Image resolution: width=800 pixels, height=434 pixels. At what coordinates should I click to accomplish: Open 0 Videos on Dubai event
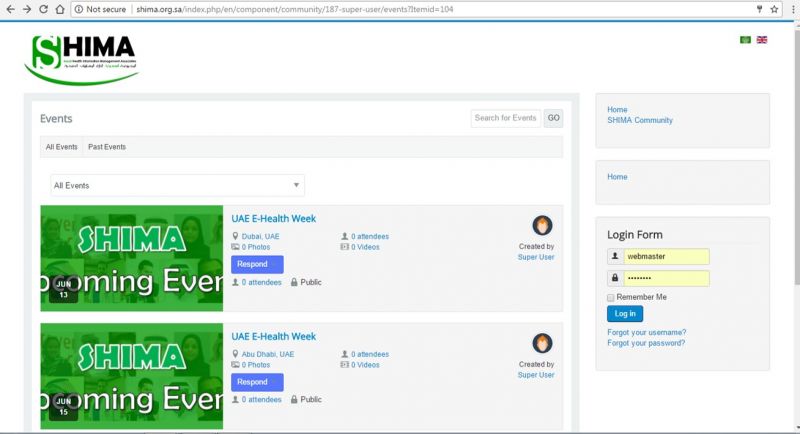(x=365, y=247)
